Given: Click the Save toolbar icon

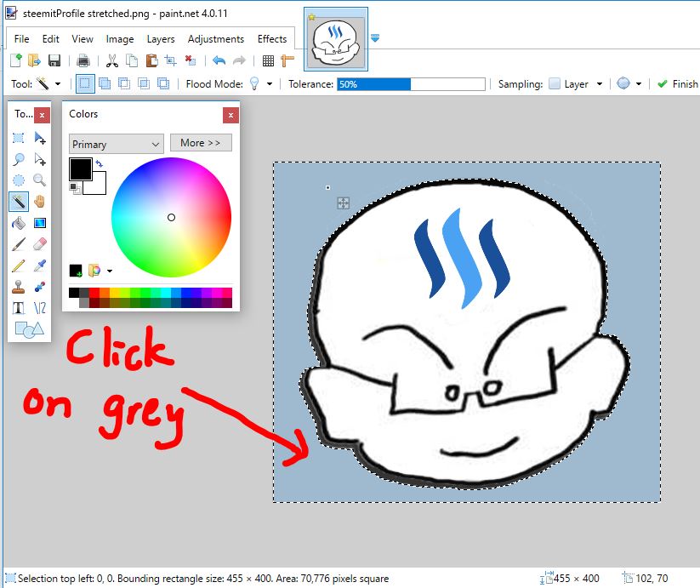Looking at the screenshot, I should click(x=54, y=60).
